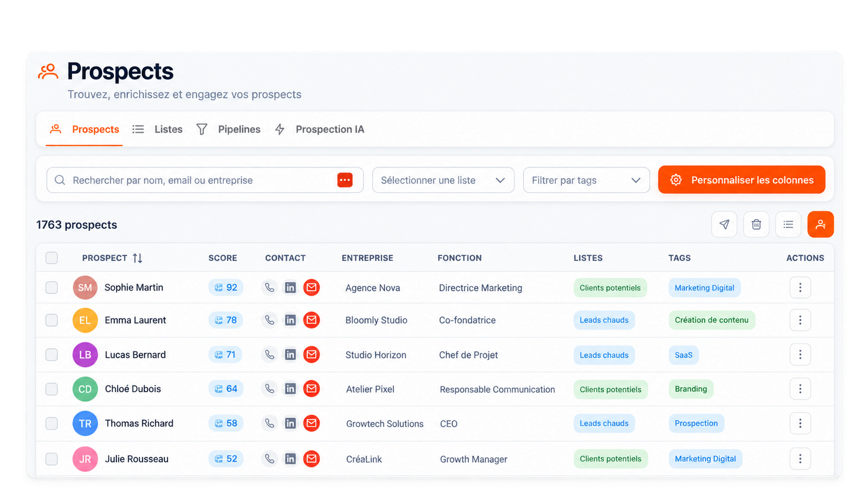Viewport: 868px width, 489px height.
Task: Check the Julie Rousseau row checkbox
Action: pos(51,459)
